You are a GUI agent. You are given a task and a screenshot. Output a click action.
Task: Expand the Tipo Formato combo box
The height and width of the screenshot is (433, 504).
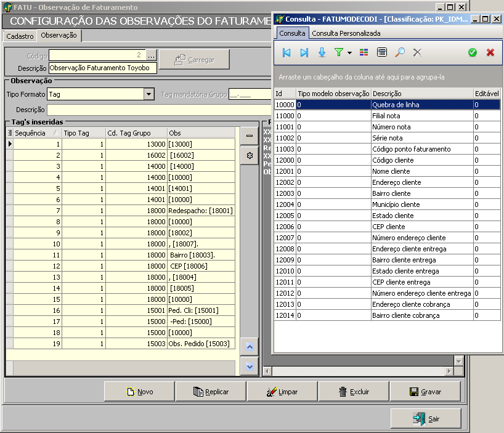(x=148, y=94)
